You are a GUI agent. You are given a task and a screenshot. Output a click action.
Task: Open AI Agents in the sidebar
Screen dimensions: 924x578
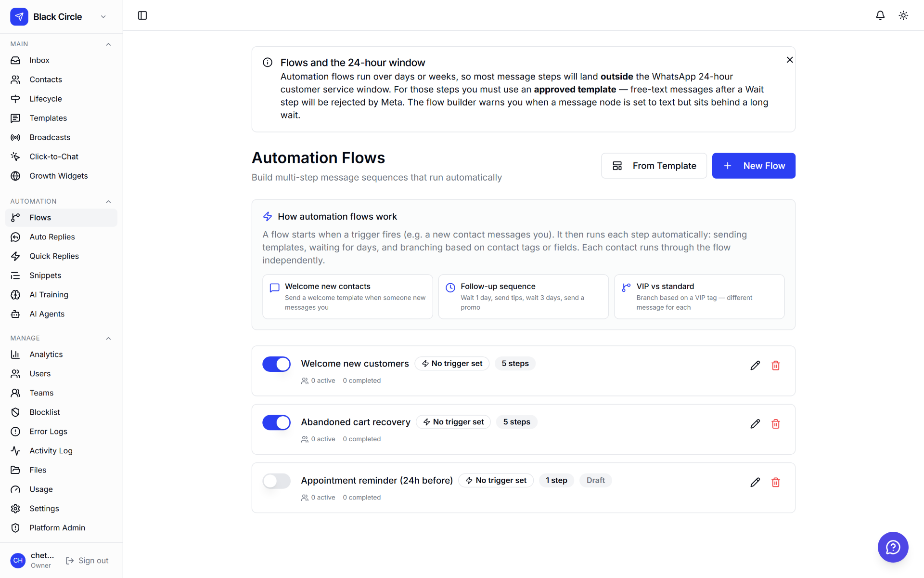pyautogui.click(x=61, y=314)
